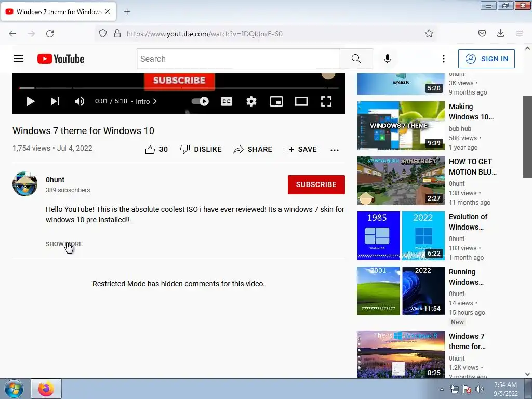Open the taskbar volume control
This screenshot has width=532, height=399.
click(x=480, y=389)
